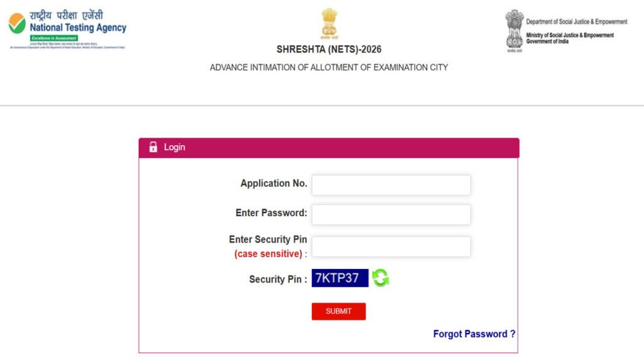The width and height of the screenshot is (644, 362).
Task: Click the Login header bar
Action: pos(328,147)
